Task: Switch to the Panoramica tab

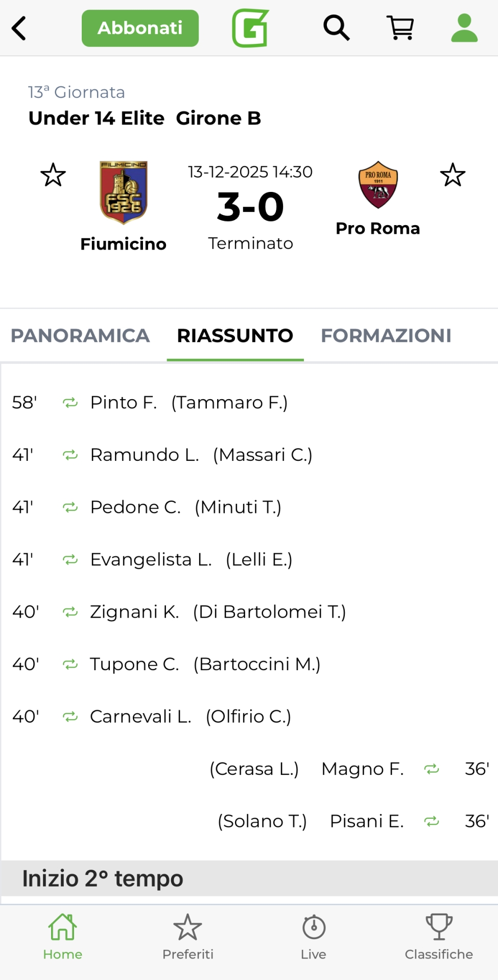Action: pos(80,335)
